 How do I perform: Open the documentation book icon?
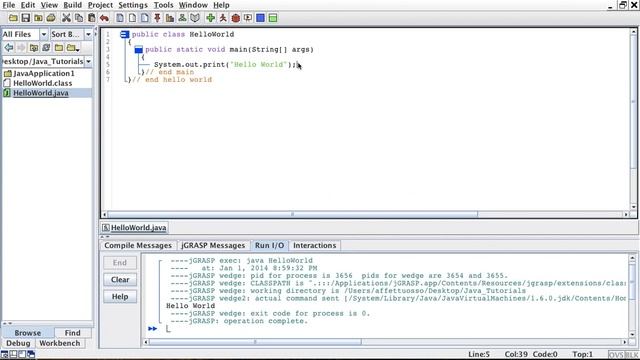point(195,18)
